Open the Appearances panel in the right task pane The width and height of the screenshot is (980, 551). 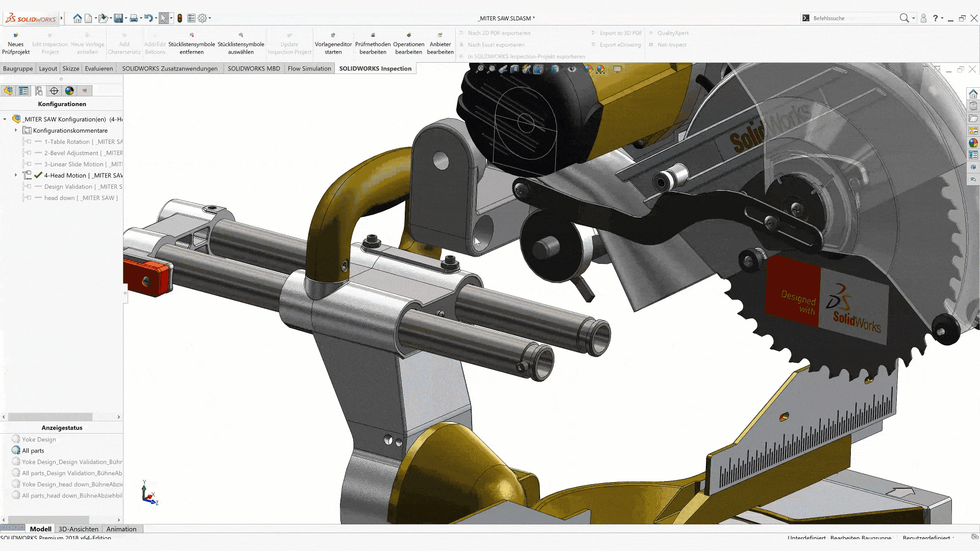(973, 143)
